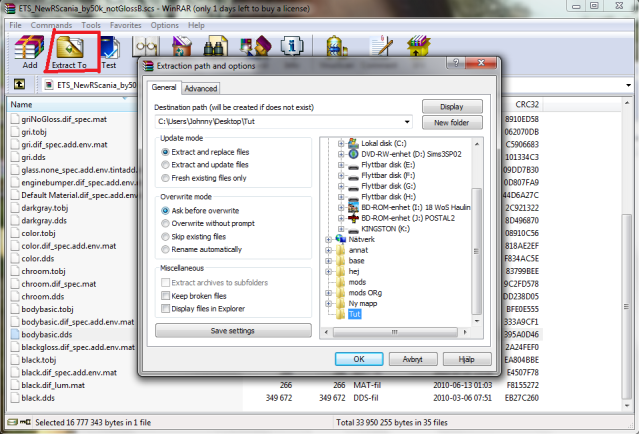Click the folder tree vertical scrollbar thumb
639x434 pixels.
coord(476,251)
